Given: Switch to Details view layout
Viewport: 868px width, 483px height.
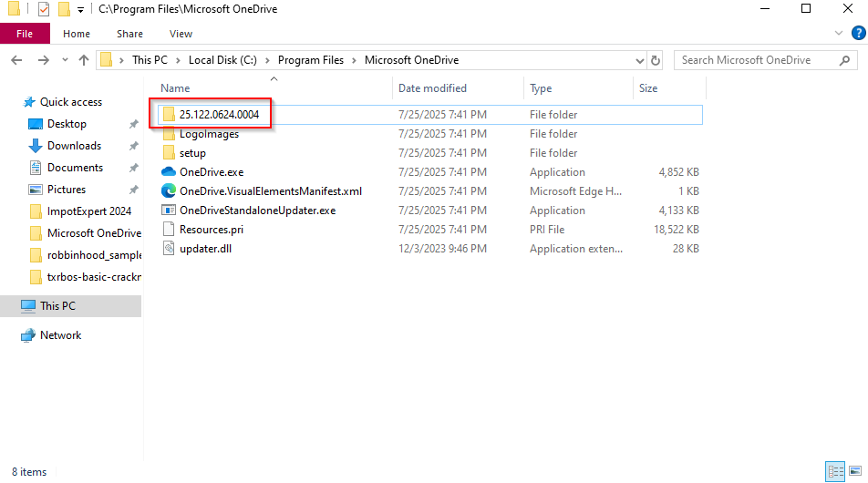Looking at the screenshot, I should click(835, 471).
